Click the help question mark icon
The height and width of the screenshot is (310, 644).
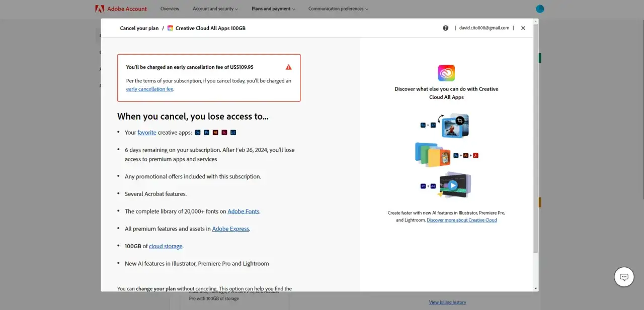(445, 28)
